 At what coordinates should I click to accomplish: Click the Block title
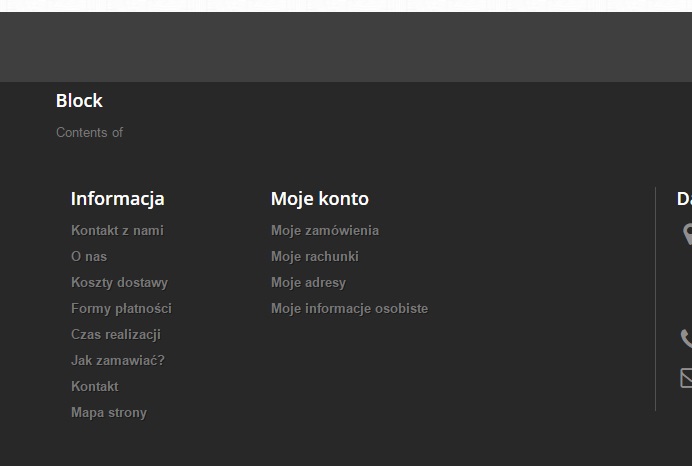click(79, 101)
